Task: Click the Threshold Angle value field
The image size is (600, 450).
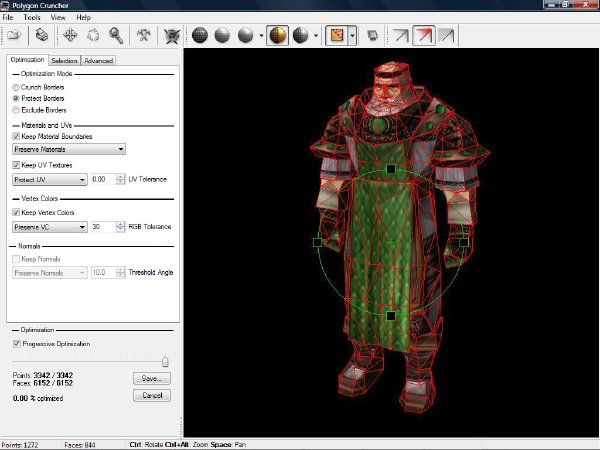Action: coord(103,273)
